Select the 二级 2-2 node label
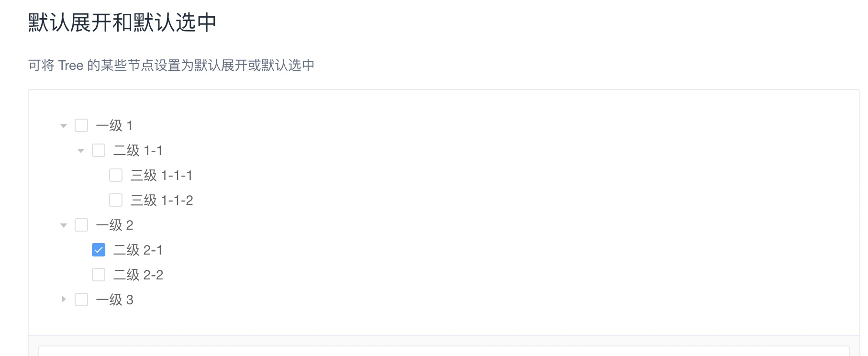This screenshot has width=868, height=356. 138,275
